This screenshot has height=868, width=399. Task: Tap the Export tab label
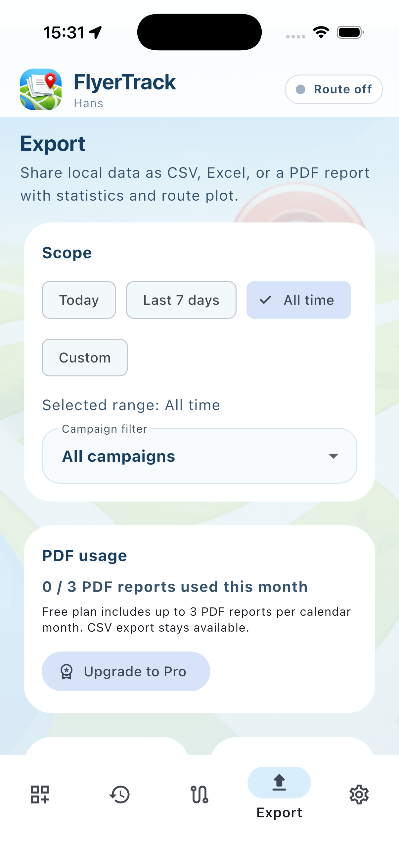point(279,813)
